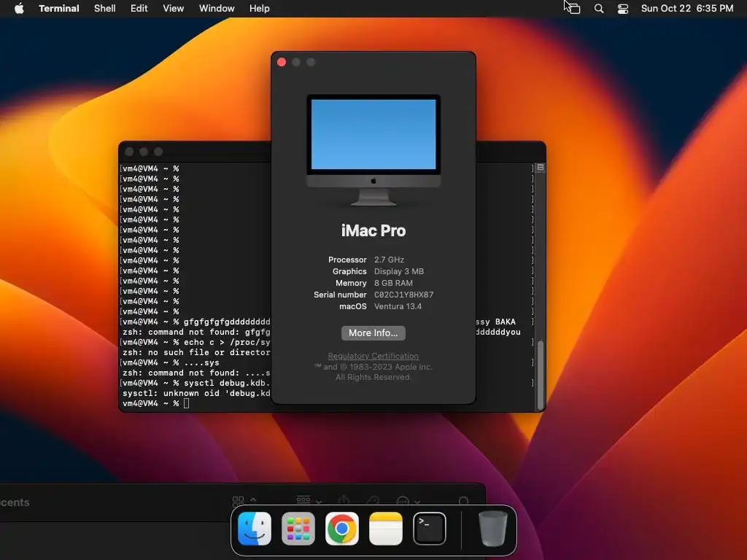The width and height of the screenshot is (747, 560).
Task: Open the Help menu
Action: tap(260, 8)
